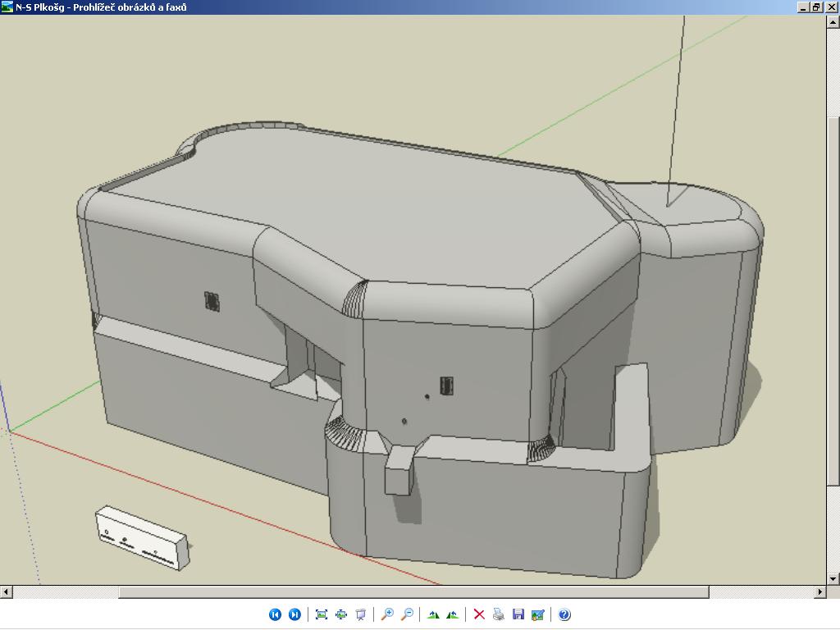The image size is (840, 630).
Task: Click the horizontal scrollbar thumb
Action: click(413, 591)
